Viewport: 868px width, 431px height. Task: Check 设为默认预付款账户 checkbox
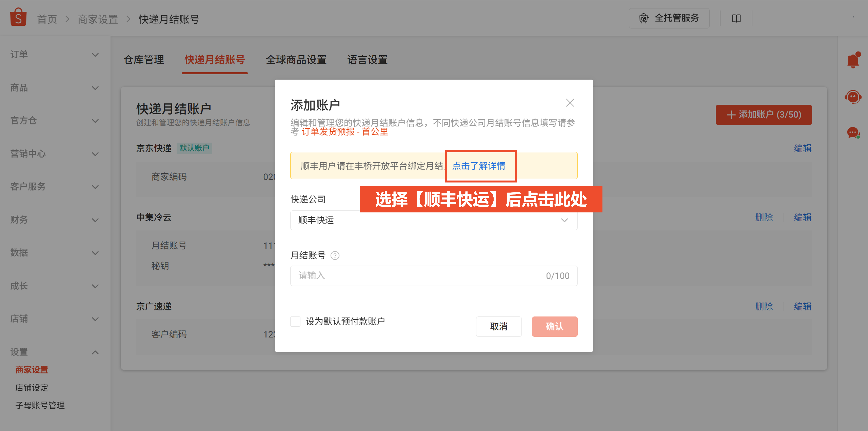click(x=295, y=321)
